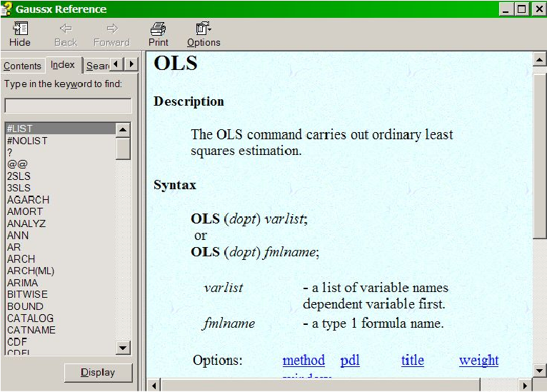The width and height of the screenshot is (547, 392).
Task: Select CATNAME in the index list
Action: [x=61, y=330]
